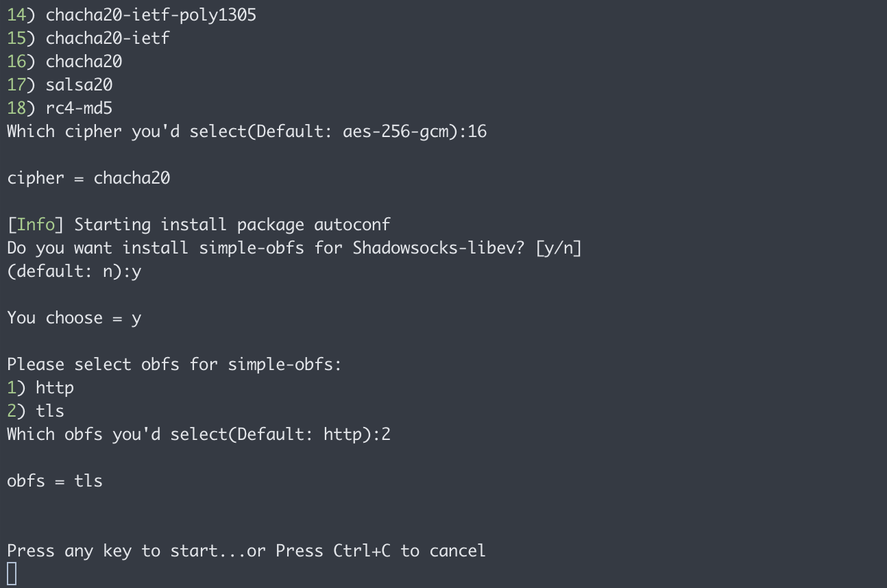
Task: Click the http obfs option
Action: (40, 387)
